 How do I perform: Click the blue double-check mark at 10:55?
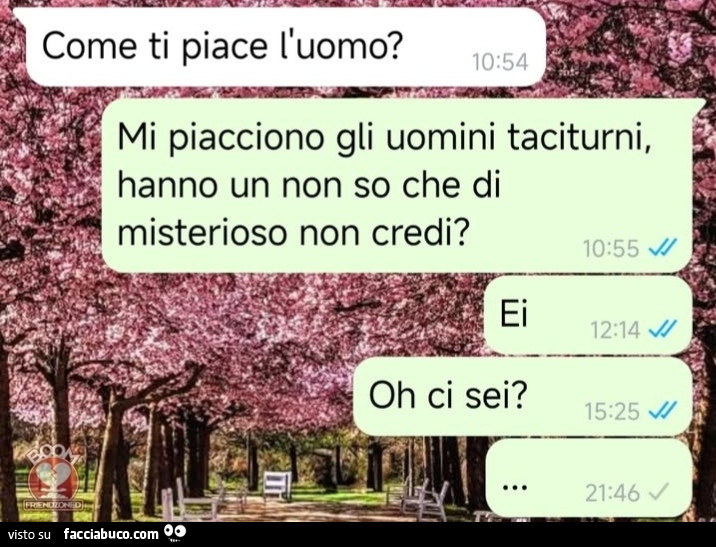pos(663,248)
